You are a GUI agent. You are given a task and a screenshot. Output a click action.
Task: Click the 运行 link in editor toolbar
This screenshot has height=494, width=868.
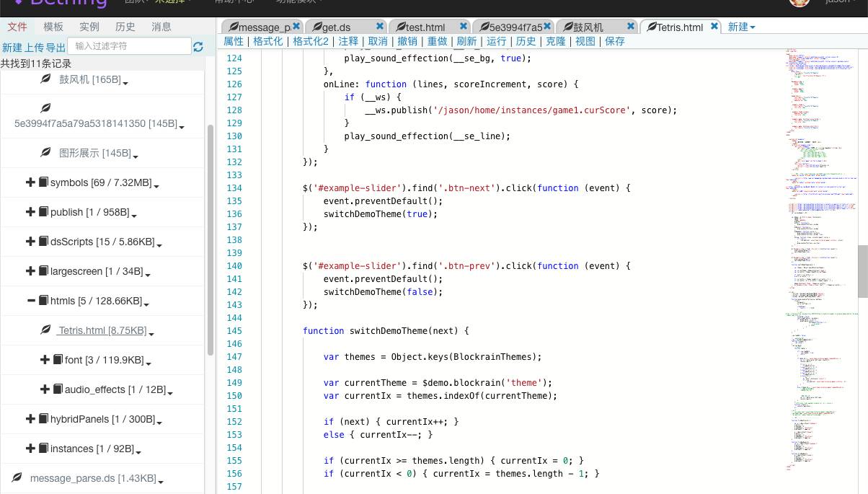[496, 41]
